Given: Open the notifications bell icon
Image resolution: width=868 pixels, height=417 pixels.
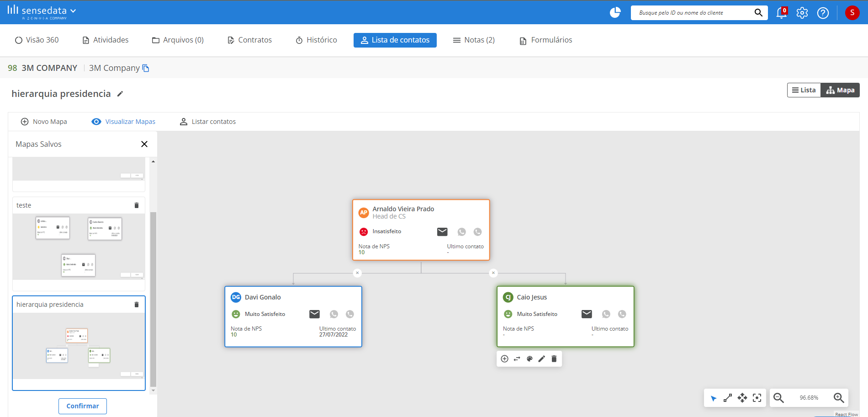Looking at the screenshot, I should tap(781, 13).
